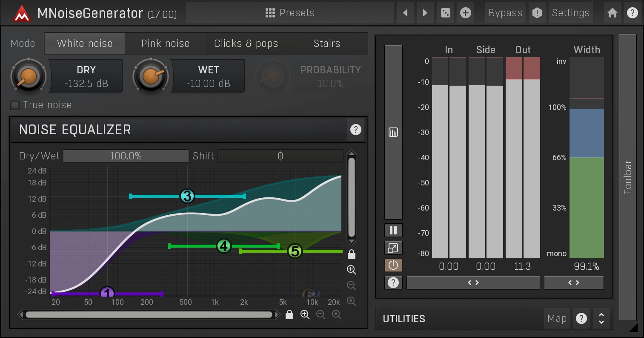Open Noise Equalizer help question mark
644x338 pixels.
click(355, 130)
